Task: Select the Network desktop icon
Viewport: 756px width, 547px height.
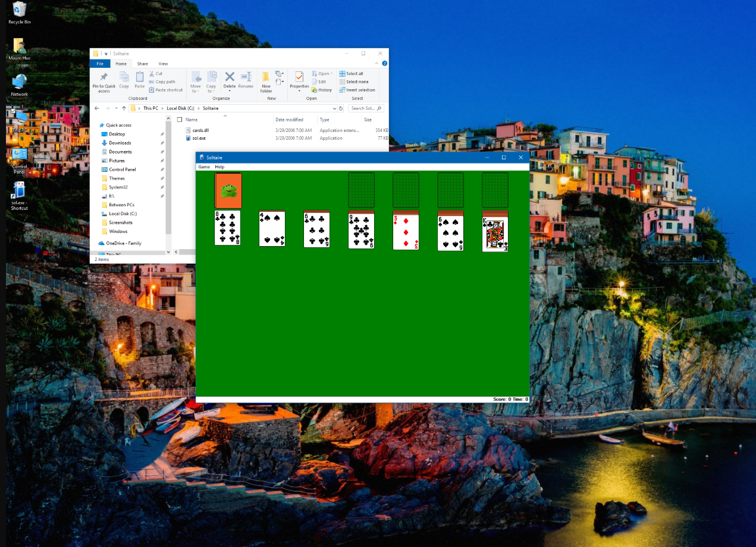Action: [x=19, y=81]
